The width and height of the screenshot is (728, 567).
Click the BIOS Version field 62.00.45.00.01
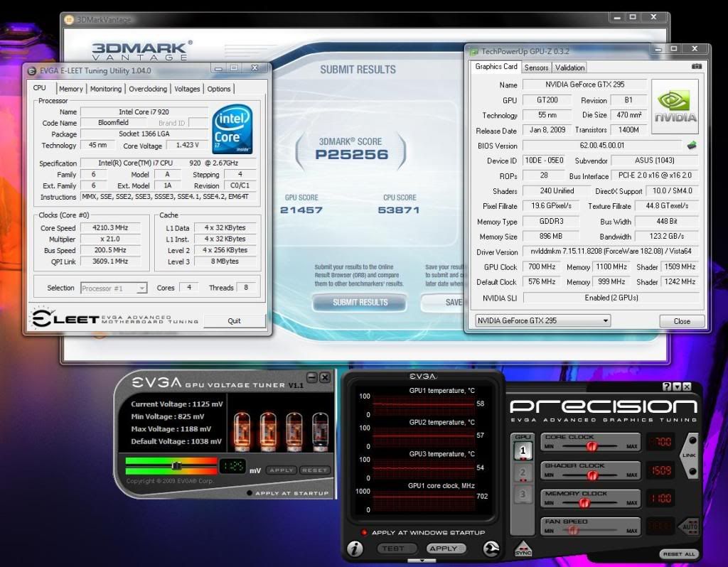click(x=602, y=145)
